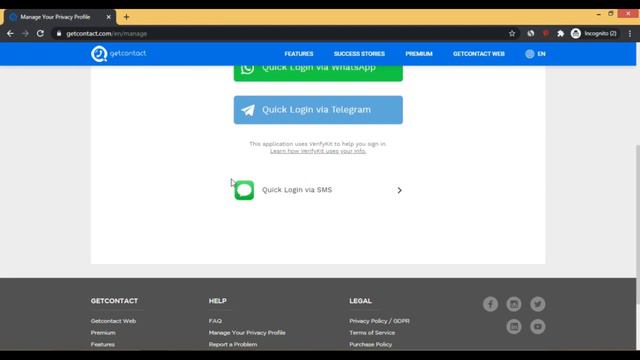Click the page vertical scrollbar
This screenshot has height=360, width=640.
[x=638, y=224]
